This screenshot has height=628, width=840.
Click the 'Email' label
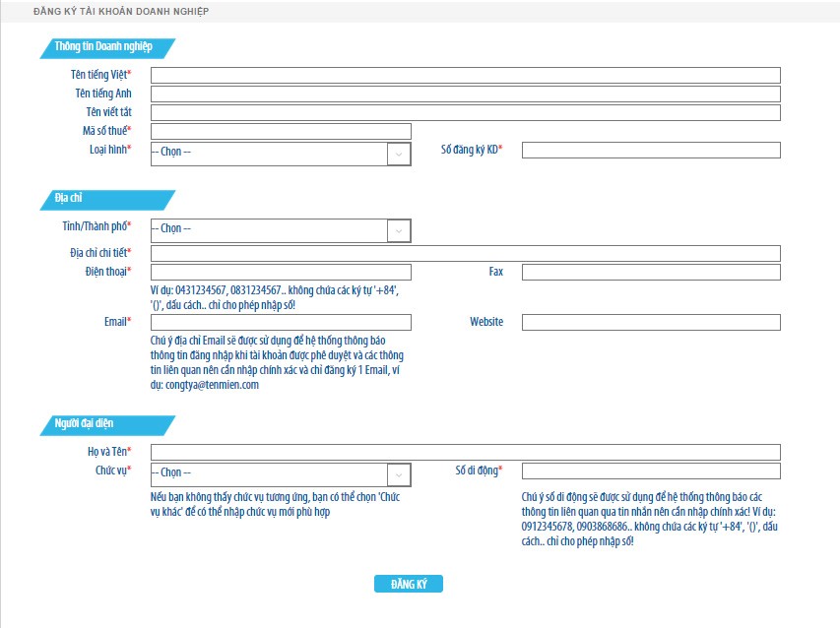coord(118,322)
